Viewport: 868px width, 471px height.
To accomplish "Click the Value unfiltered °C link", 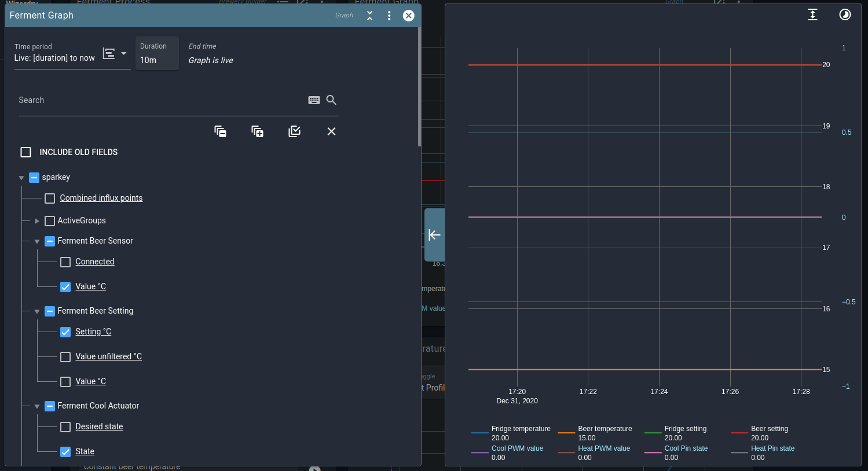I will [x=108, y=356].
